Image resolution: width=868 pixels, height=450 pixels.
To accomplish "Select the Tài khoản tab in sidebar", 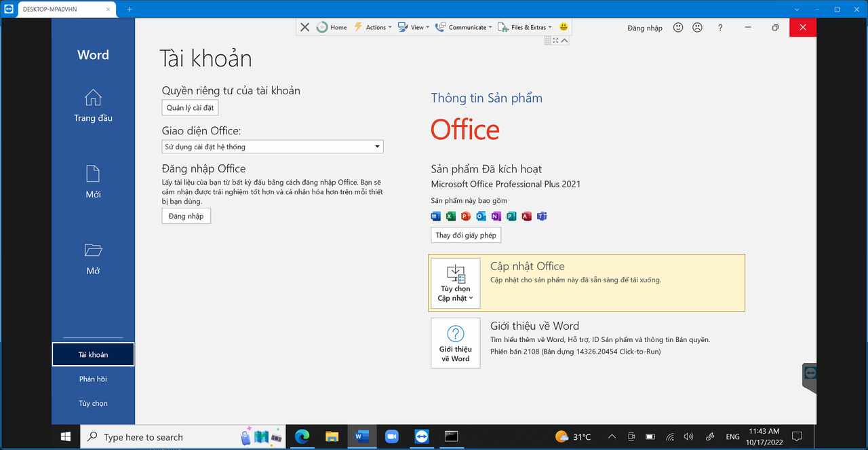I will click(93, 354).
